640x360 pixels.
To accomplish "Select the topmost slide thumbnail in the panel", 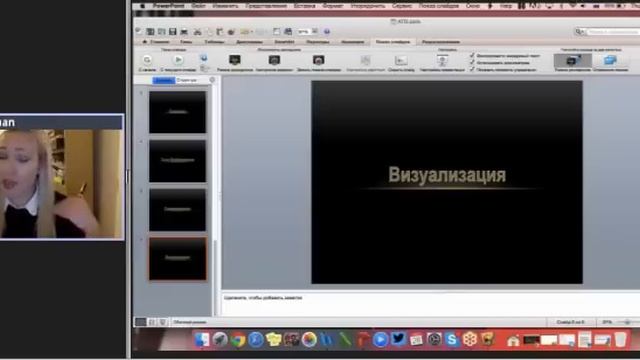I will [x=178, y=112].
